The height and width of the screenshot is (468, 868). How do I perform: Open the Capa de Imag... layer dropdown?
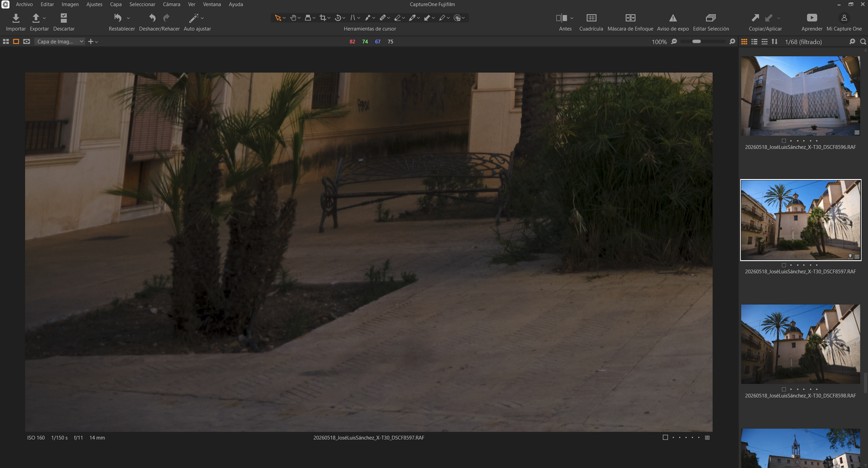coord(60,42)
